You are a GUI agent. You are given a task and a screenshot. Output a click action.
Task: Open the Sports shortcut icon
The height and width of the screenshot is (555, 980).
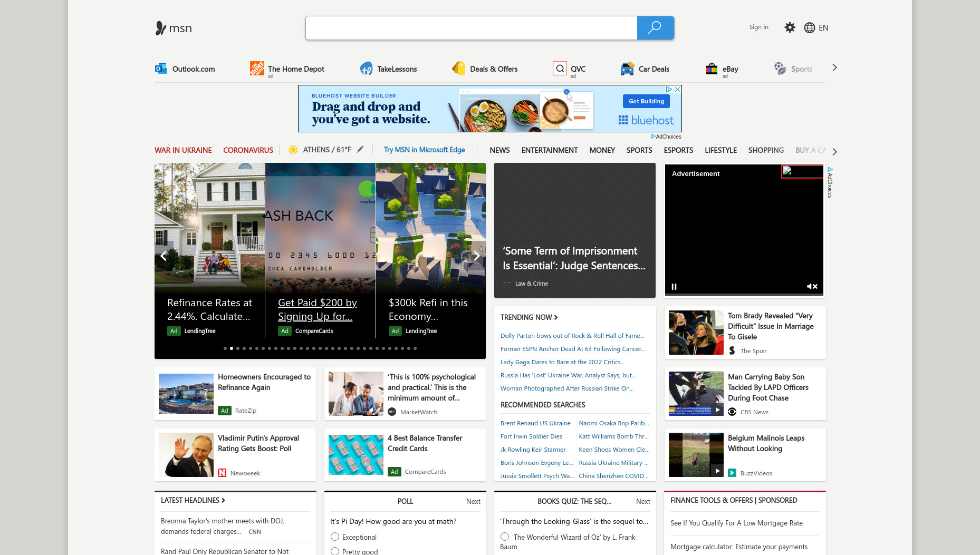tap(780, 69)
